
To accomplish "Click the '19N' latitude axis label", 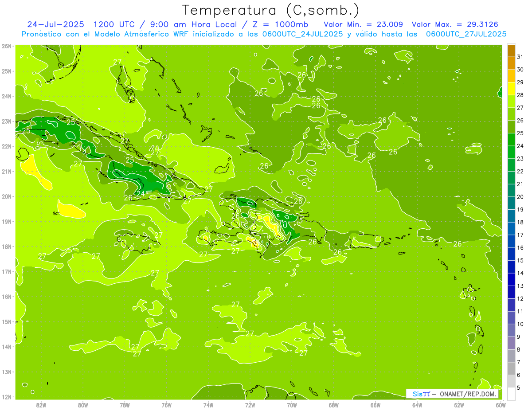I will click(x=6, y=222).
